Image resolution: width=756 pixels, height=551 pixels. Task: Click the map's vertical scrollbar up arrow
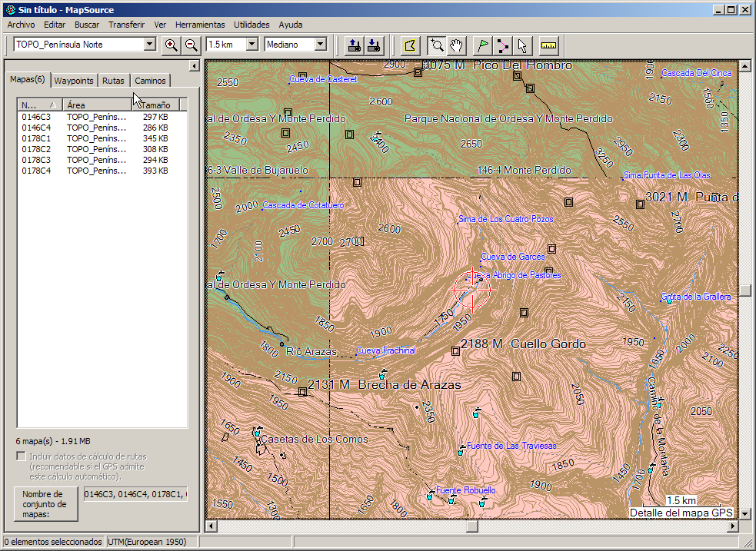click(x=745, y=66)
